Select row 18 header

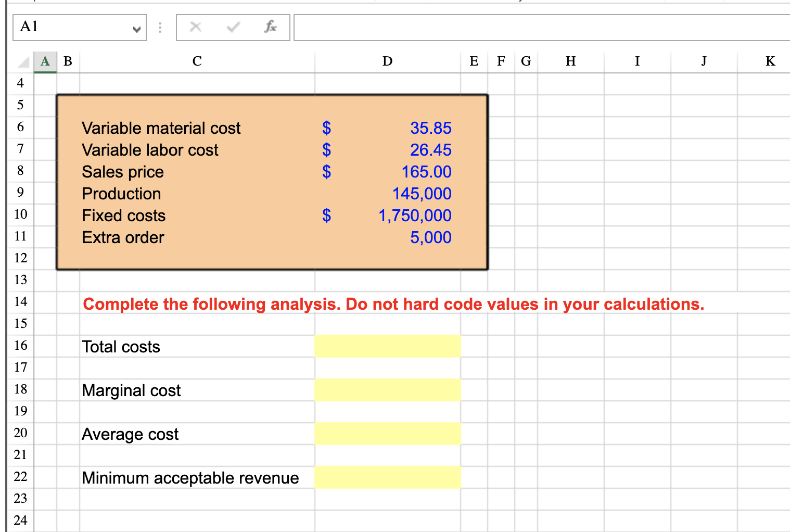coord(20,389)
